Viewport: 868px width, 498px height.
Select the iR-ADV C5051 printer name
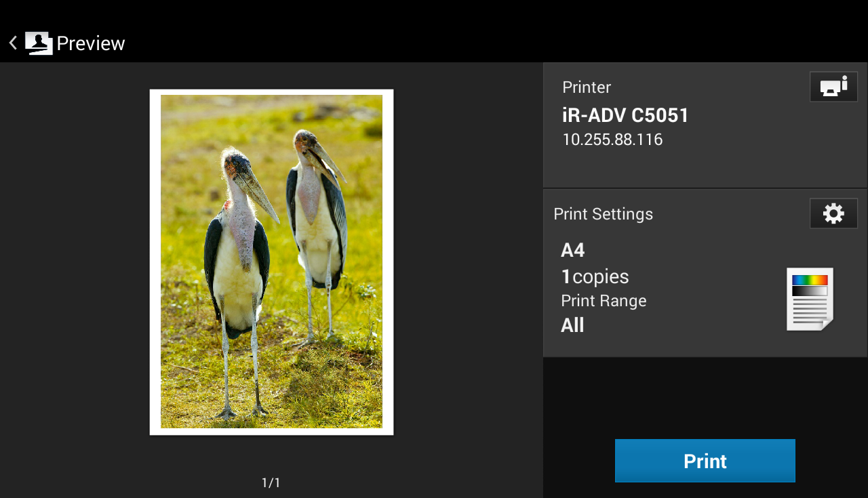(x=625, y=116)
